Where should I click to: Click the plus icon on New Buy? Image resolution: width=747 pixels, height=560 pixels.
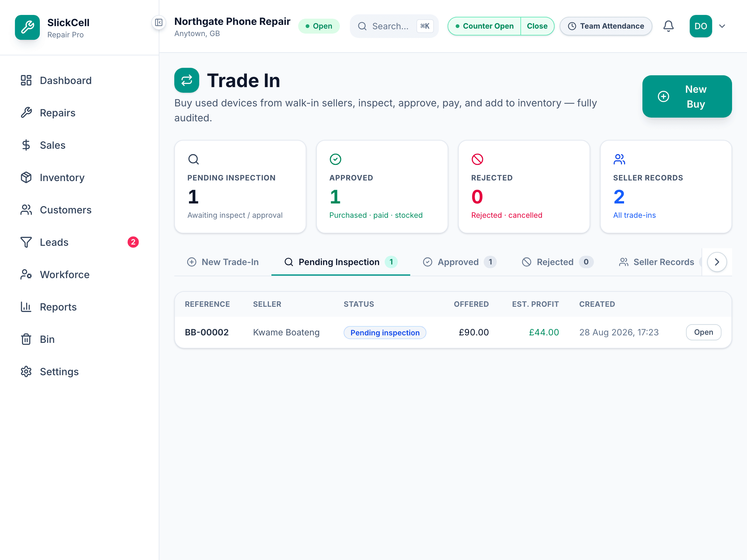pos(663,96)
